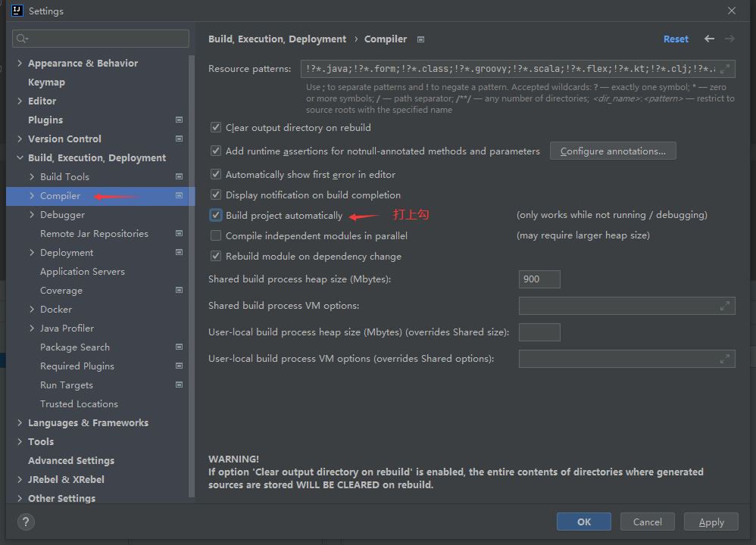The height and width of the screenshot is (545, 756).
Task: Enable Compile independent modules in parallel
Action: [x=216, y=235]
